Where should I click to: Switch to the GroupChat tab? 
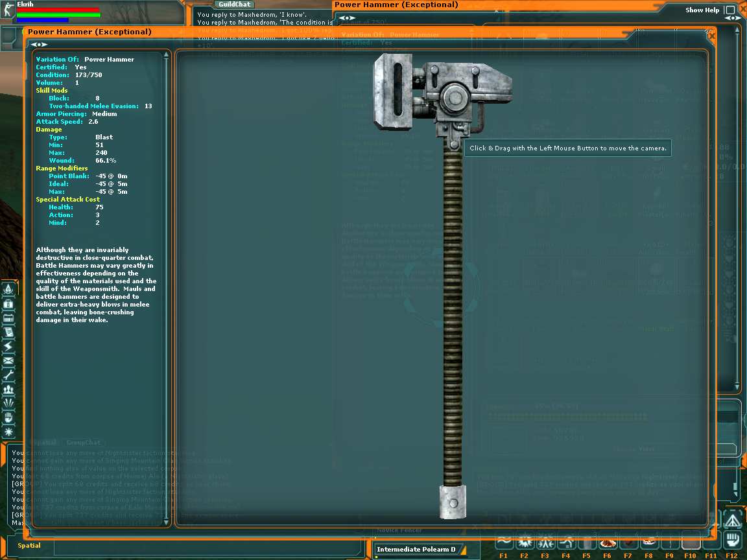pyautogui.click(x=84, y=443)
